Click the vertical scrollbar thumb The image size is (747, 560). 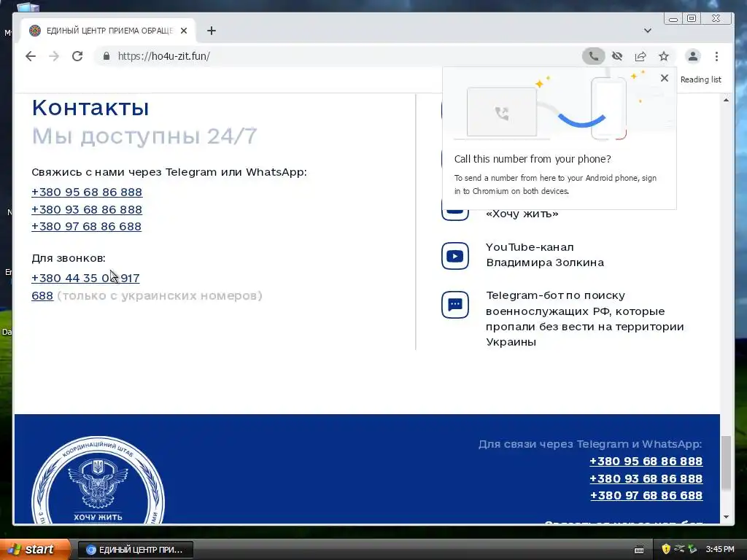(x=726, y=462)
